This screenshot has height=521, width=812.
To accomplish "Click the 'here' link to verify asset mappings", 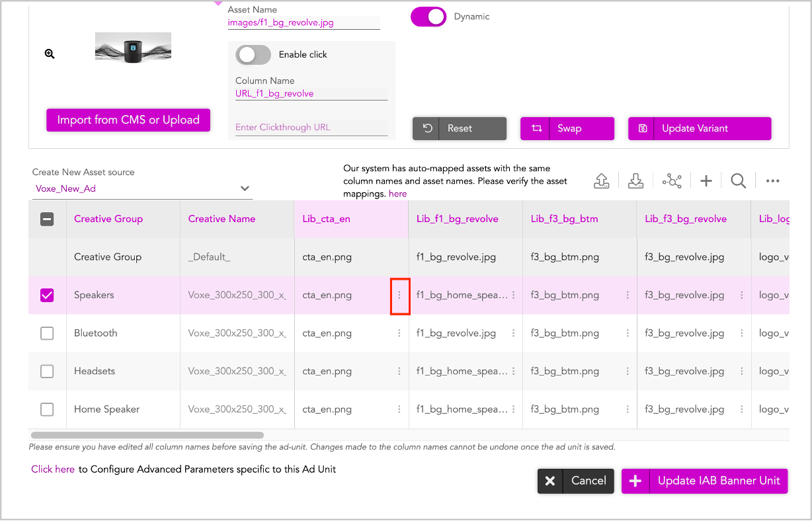I will click(397, 194).
